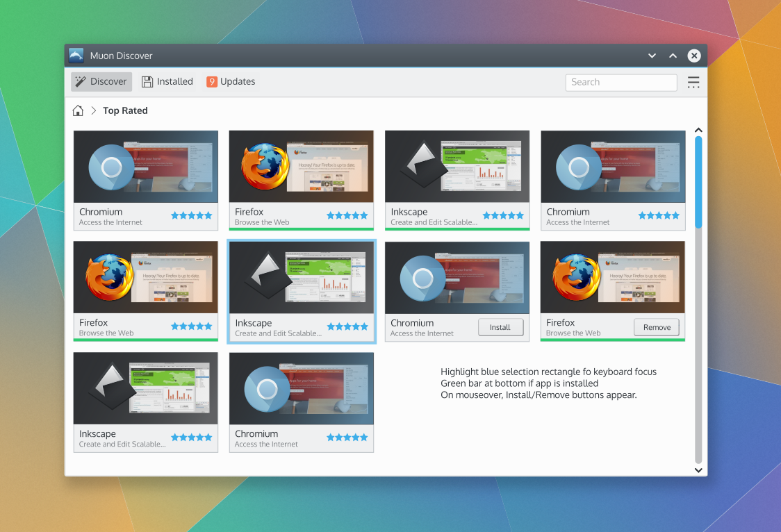This screenshot has width=781, height=532.
Task: Switch to the Installed tab
Action: 167,82
